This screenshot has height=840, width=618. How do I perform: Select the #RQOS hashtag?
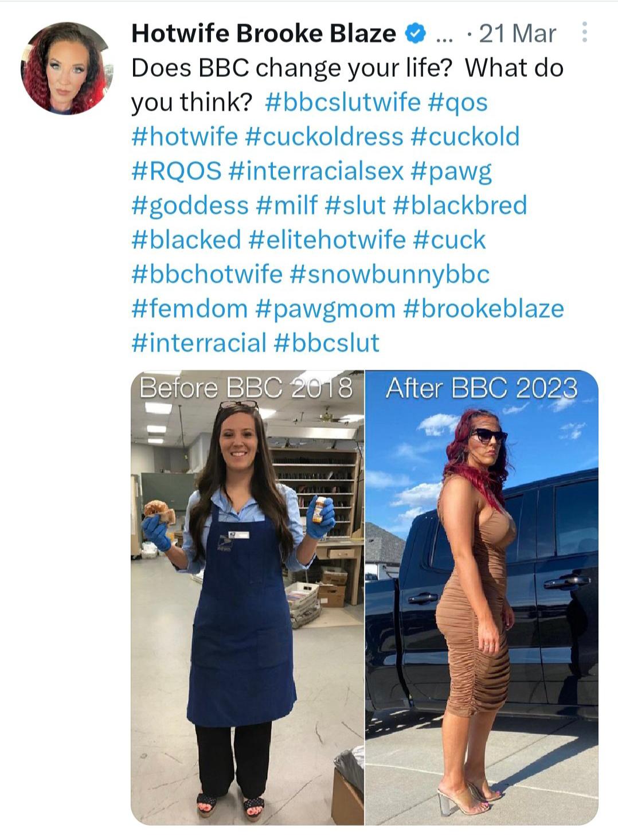(177, 171)
